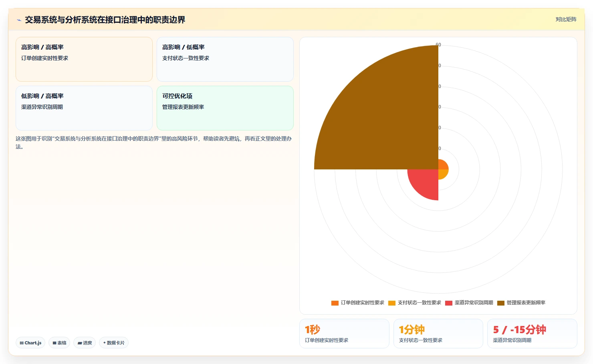Click the 进度 tag chip

click(x=85, y=343)
